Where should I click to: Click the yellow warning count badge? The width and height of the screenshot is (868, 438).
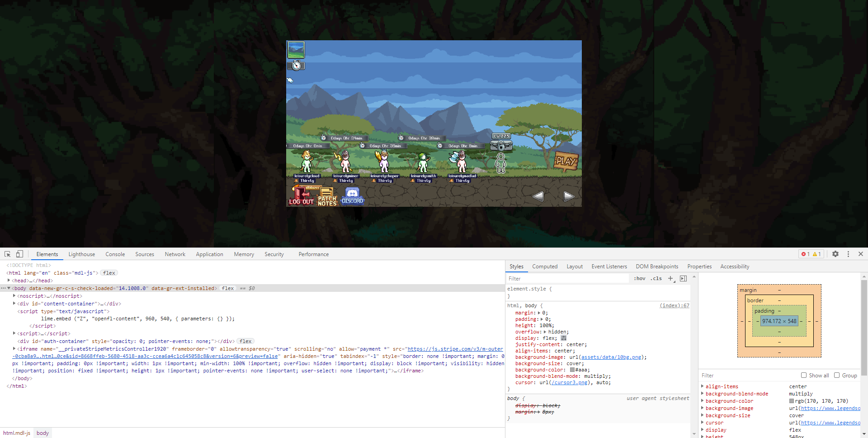(x=817, y=254)
